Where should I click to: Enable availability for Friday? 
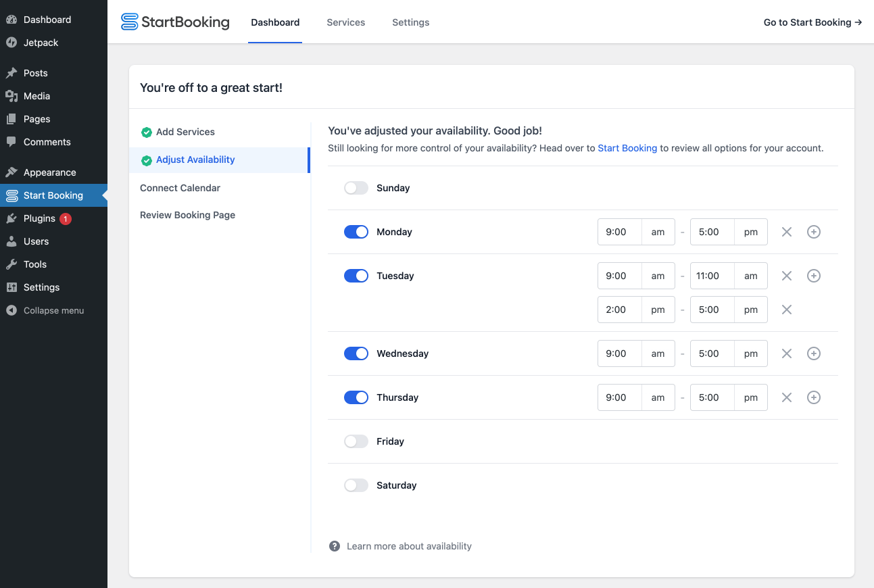point(356,441)
